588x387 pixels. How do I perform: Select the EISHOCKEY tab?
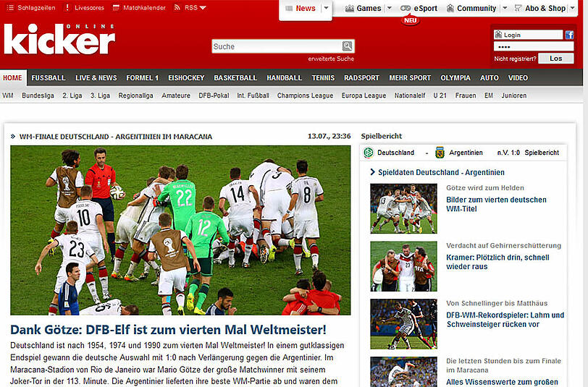(186, 78)
